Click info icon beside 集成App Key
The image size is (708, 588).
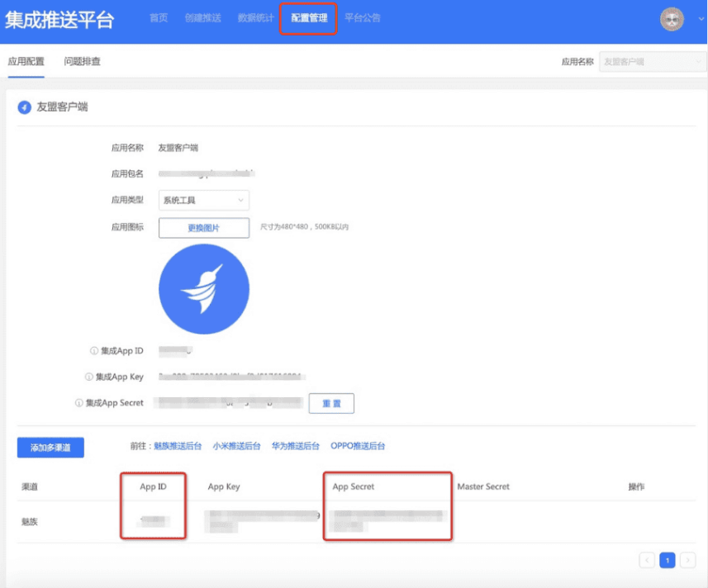click(x=89, y=377)
